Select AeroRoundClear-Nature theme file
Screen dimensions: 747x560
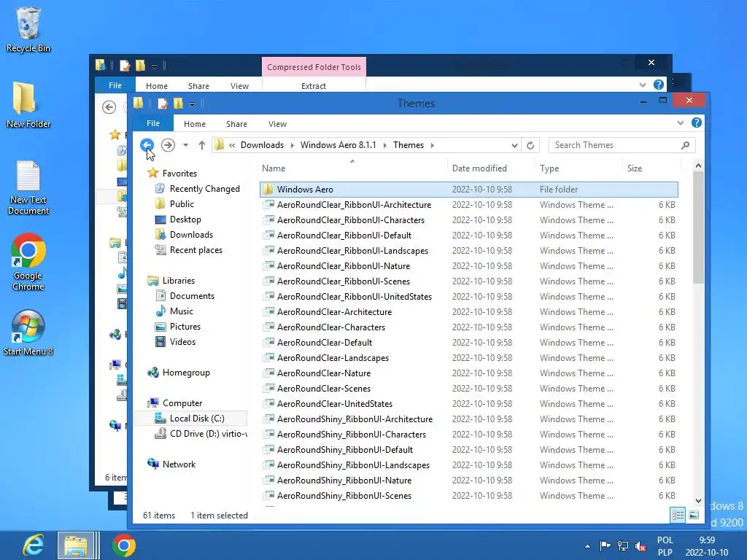point(469,373)
